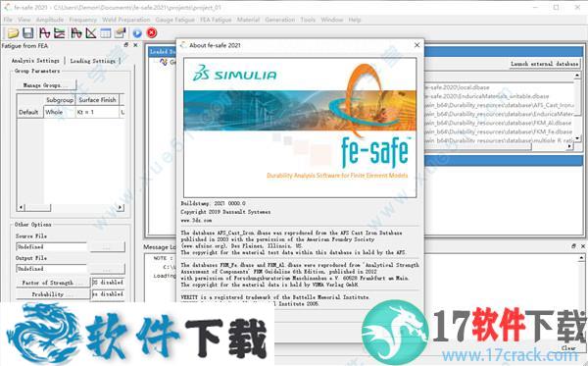Viewport: 588px width, 366px height.
Task: Close the About fe-safe 2021 dialog
Action: (x=417, y=45)
